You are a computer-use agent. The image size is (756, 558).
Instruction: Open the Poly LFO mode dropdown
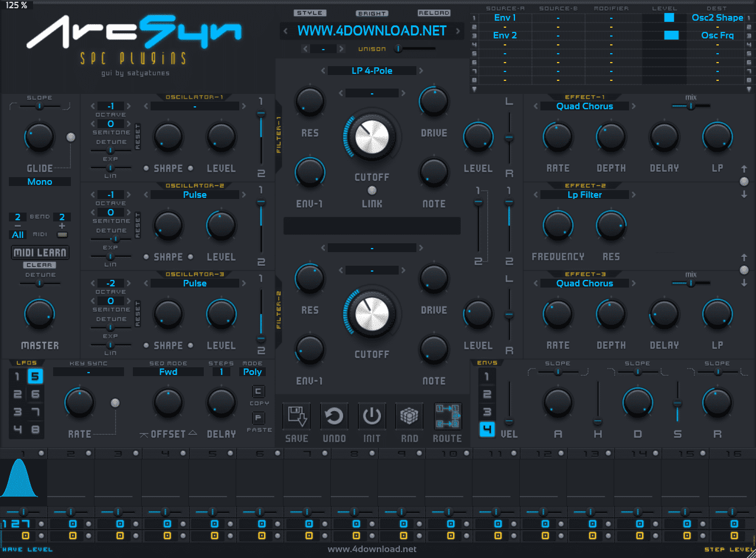(x=253, y=372)
